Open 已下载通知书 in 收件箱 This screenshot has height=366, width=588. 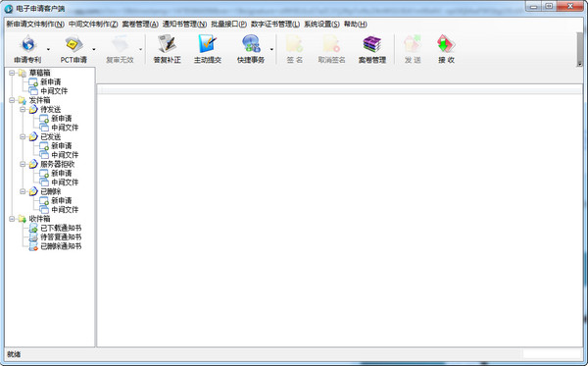click(61, 228)
